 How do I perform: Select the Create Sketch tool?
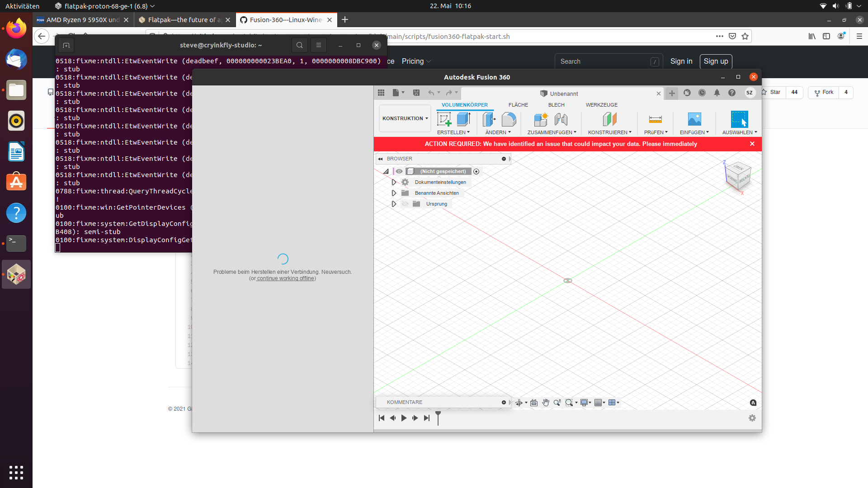[x=444, y=119]
